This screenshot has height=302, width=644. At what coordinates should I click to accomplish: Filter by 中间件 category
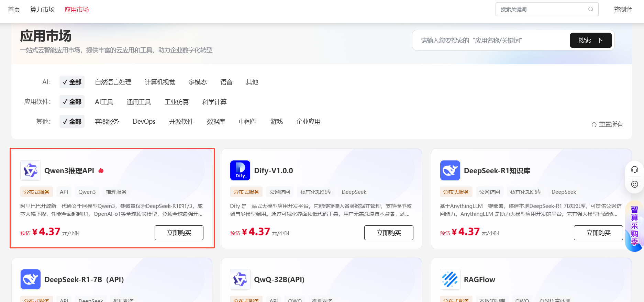(248, 122)
